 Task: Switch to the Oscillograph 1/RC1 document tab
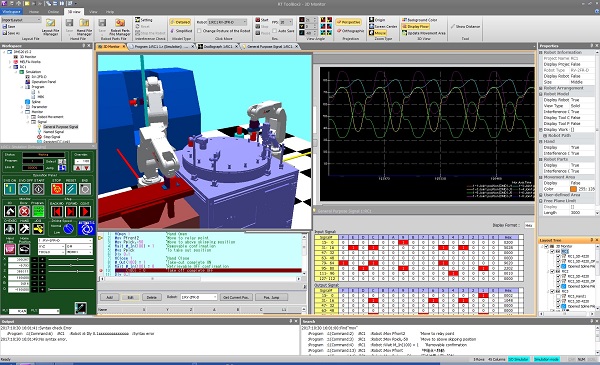(218, 46)
